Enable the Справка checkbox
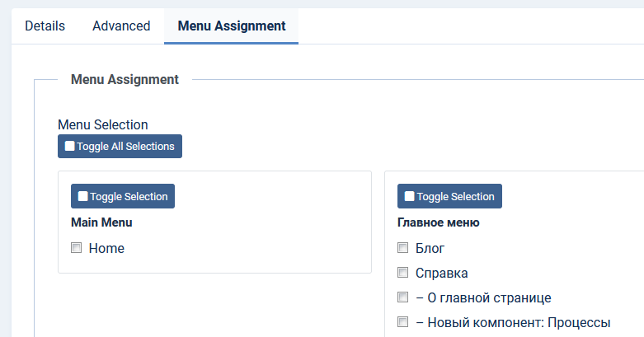The width and height of the screenshot is (644, 337). click(x=403, y=272)
